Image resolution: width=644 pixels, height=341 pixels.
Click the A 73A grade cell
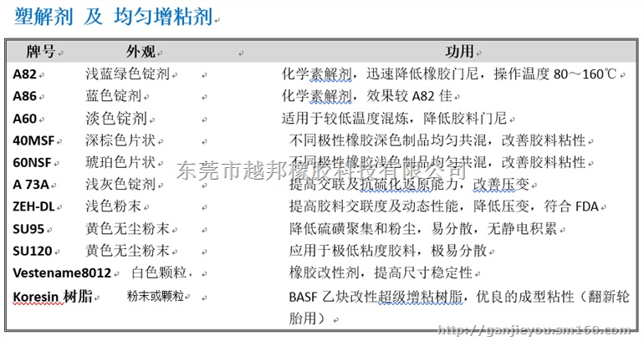(x=31, y=185)
